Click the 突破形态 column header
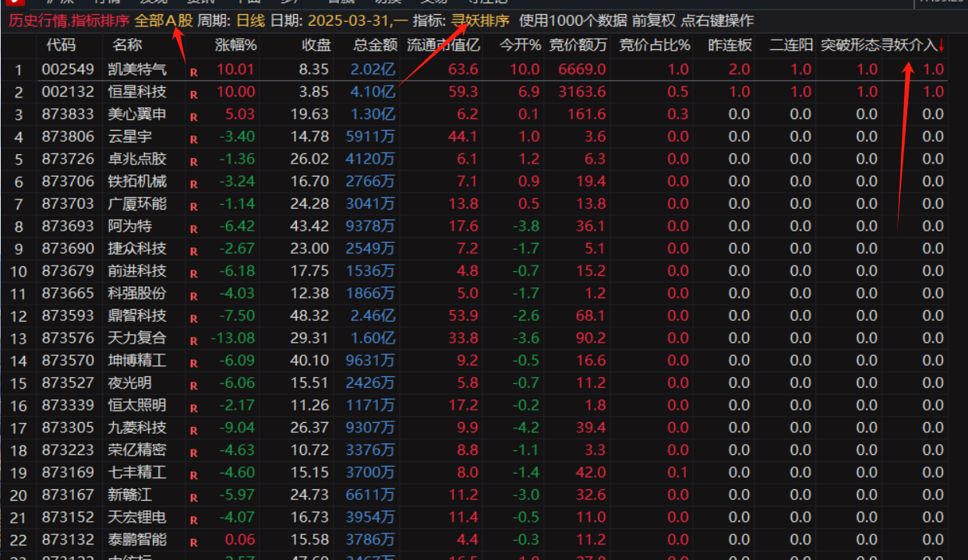 [850, 46]
